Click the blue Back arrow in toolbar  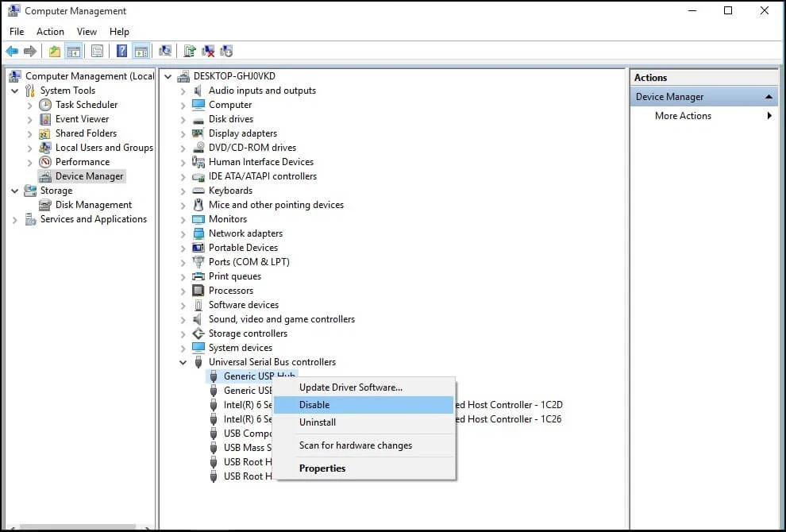click(x=12, y=52)
